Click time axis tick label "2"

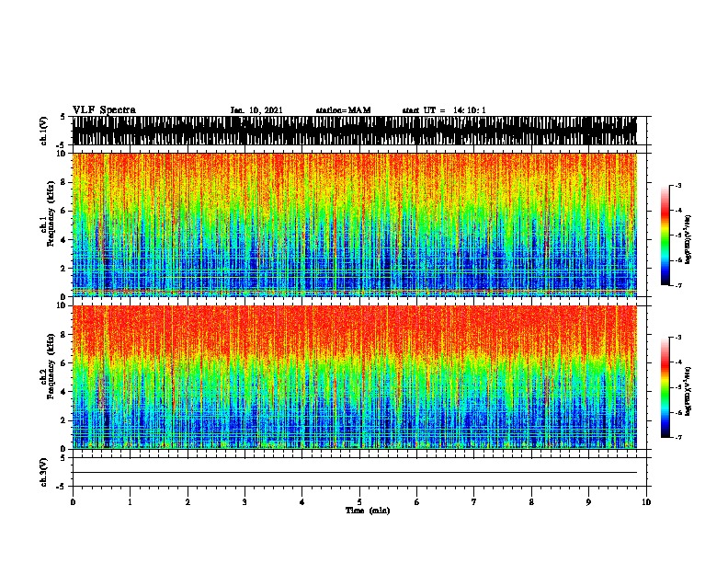[188, 502]
